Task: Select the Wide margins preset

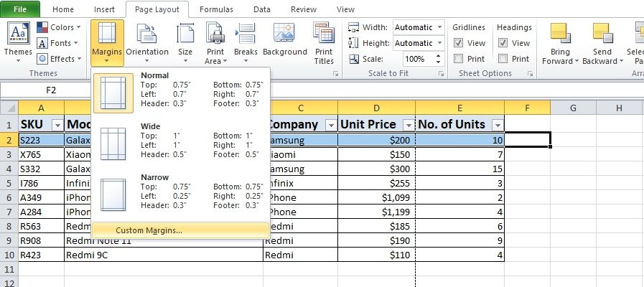Action: [x=180, y=144]
